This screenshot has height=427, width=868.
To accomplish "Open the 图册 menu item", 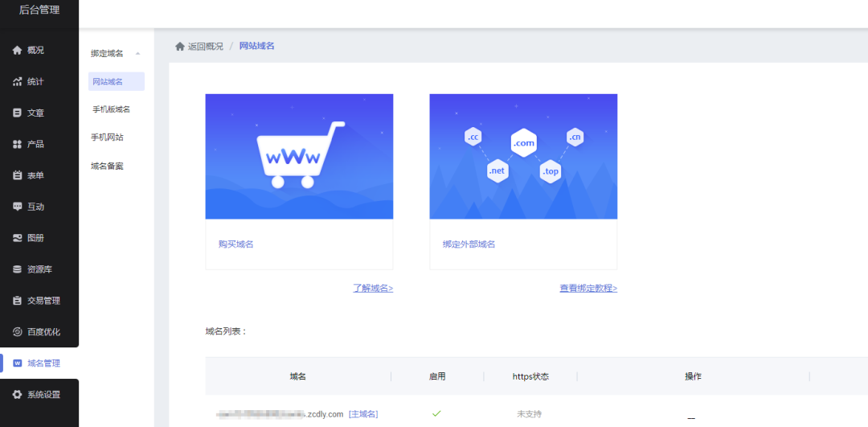I will (x=39, y=238).
